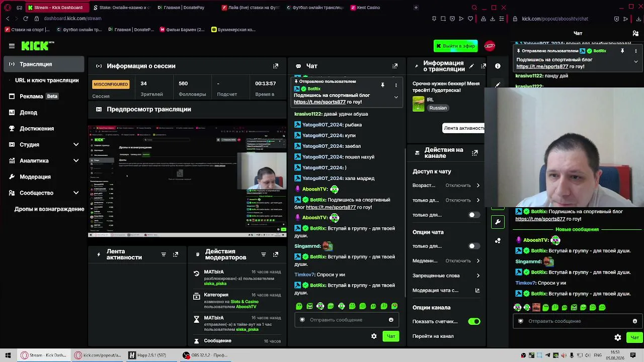Open settings gear in popout chat window
Screen dimensions: 644x362
point(618,337)
